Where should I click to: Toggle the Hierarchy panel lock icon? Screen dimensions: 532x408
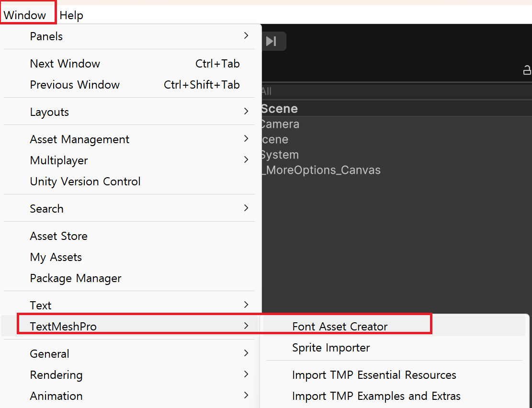pyautogui.click(x=527, y=70)
